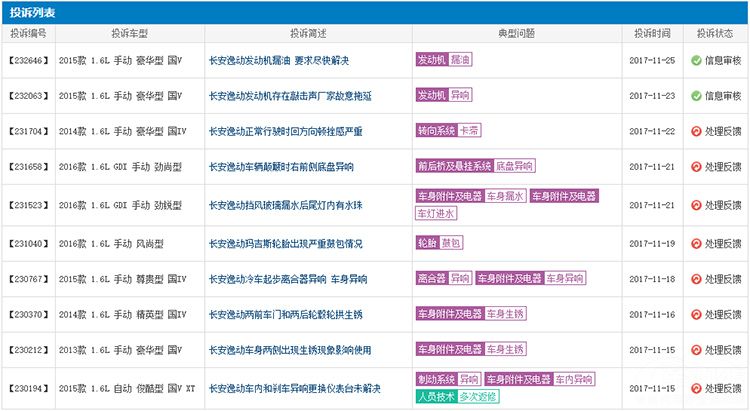Click car model 2015款 1.6L 自动 俊酷型 国V XT
The image size is (750, 411).
[x=127, y=389]
